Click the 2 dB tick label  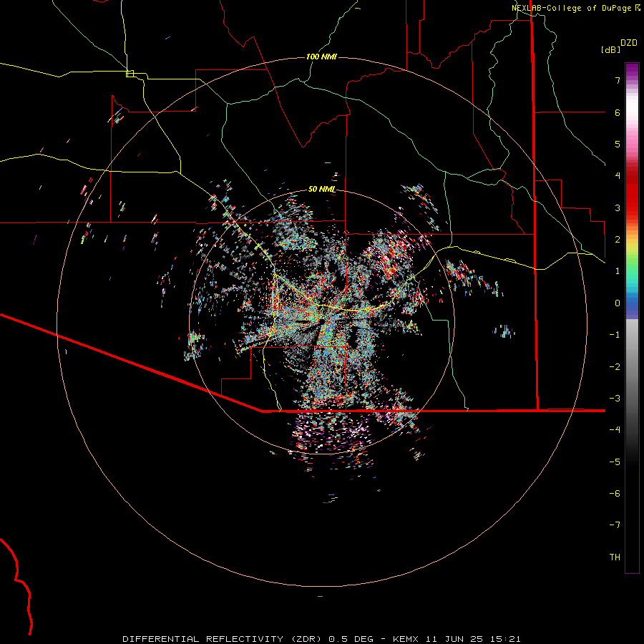click(x=618, y=240)
